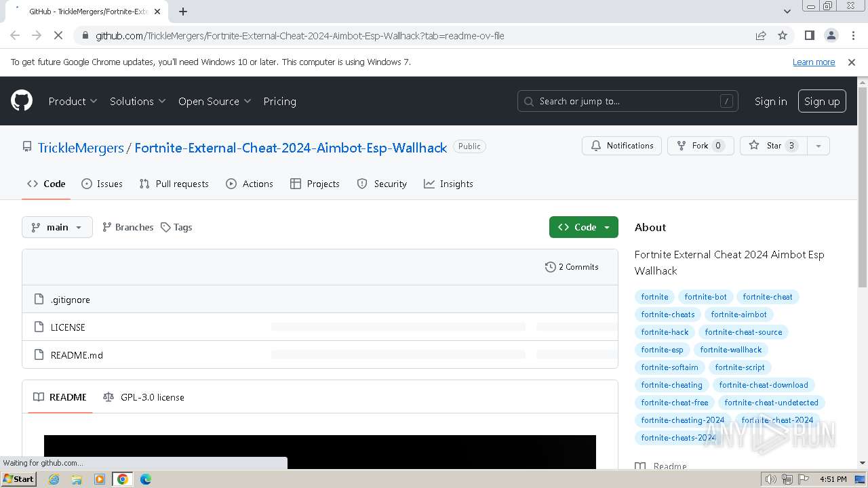
Task: Click the network tray icon
Action: (x=787, y=479)
